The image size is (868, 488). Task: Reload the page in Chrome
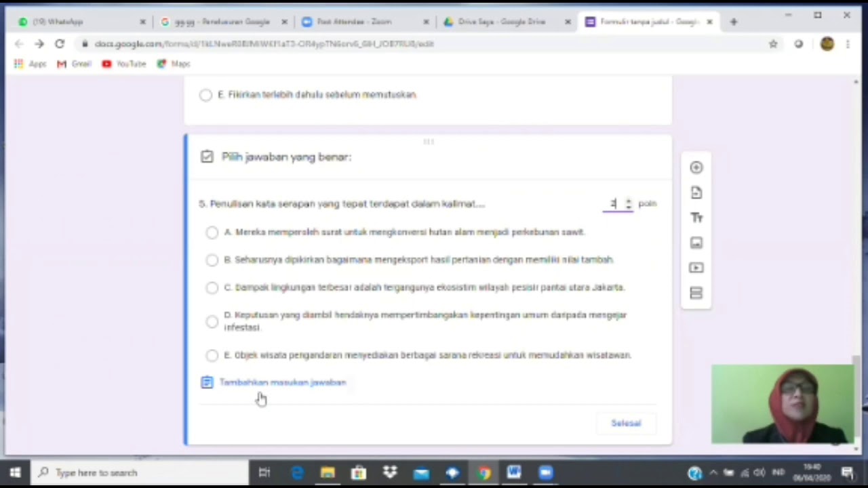[60, 43]
